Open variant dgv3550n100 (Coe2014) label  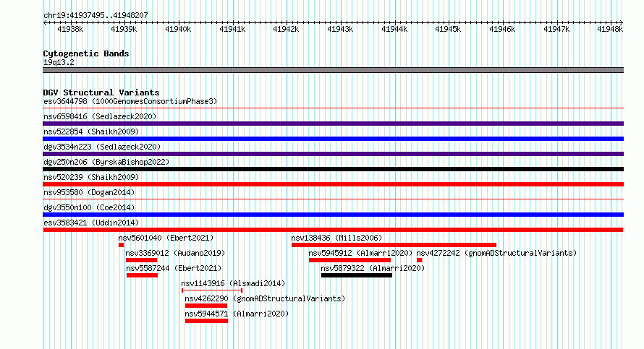(89, 207)
